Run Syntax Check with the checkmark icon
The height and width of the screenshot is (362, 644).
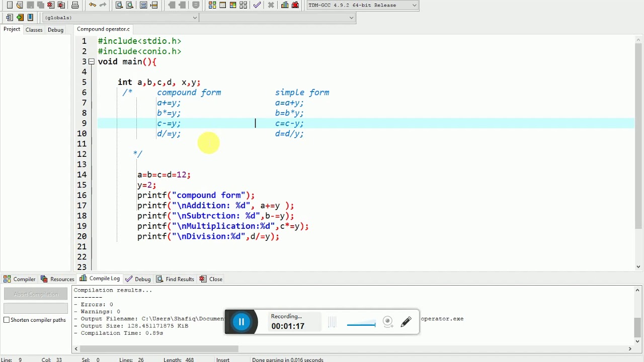tap(257, 5)
